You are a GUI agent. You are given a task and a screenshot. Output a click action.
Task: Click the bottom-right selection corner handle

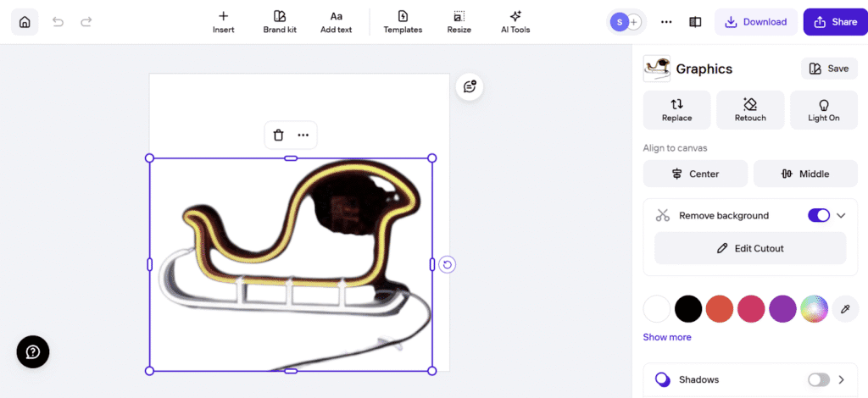pyautogui.click(x=432, y=371)
